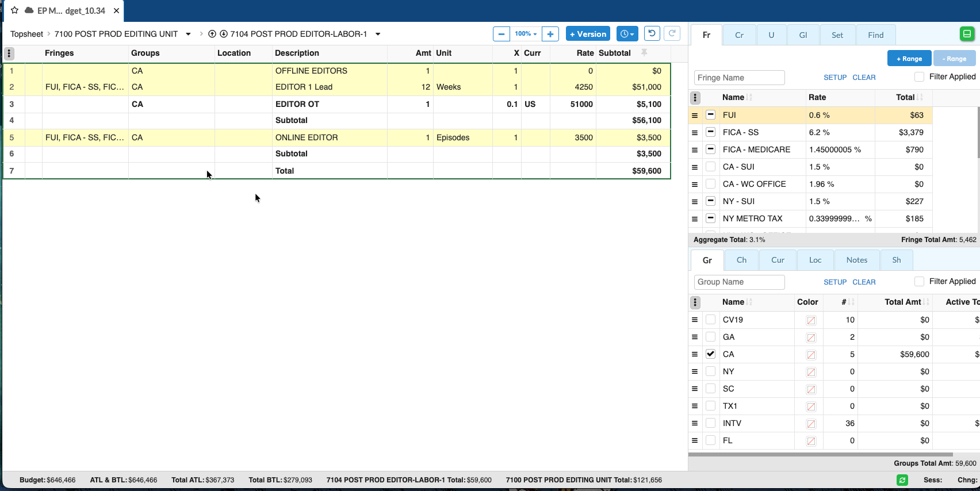This screenshot has height=491, width=980.
Task: Sort fringes by Name column arrows
Action: [749, 97]
